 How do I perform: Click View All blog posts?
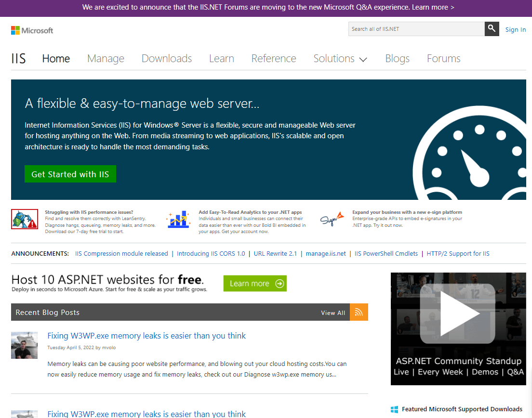pos(333,313)
